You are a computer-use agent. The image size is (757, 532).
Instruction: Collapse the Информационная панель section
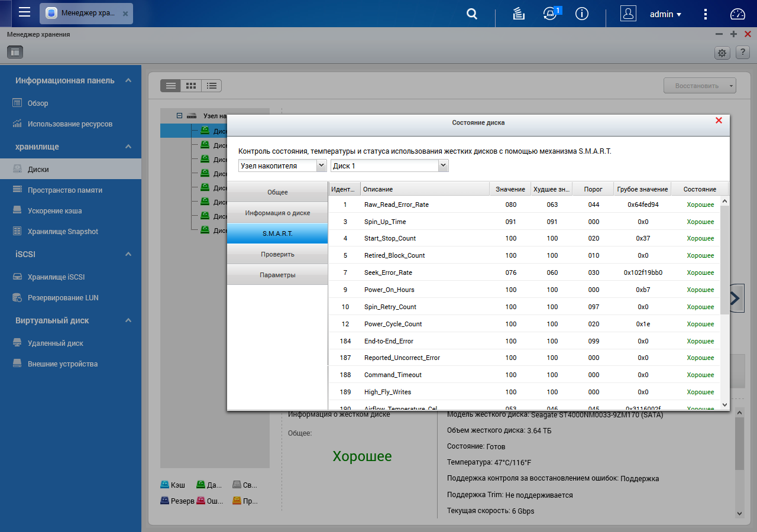pos(128,80)
